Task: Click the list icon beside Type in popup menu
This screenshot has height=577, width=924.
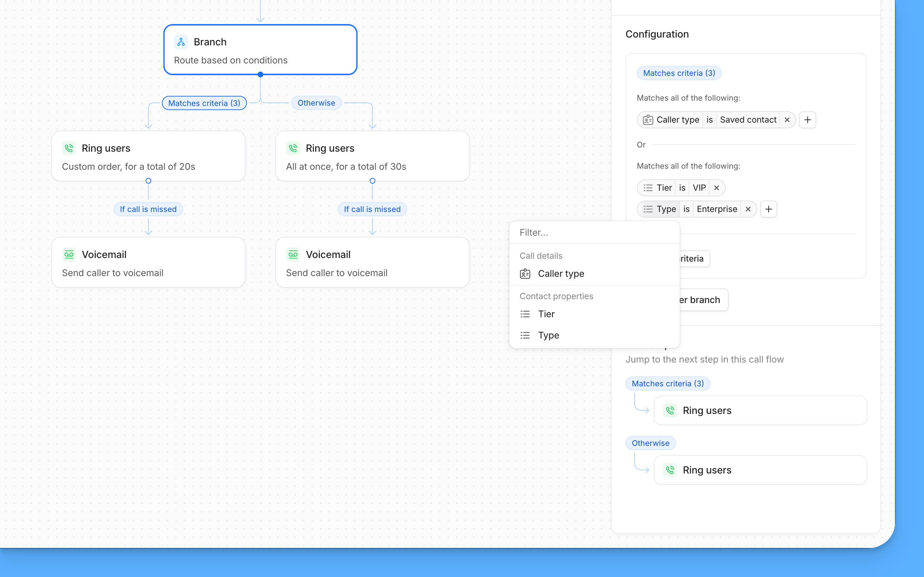Action: 525,335
